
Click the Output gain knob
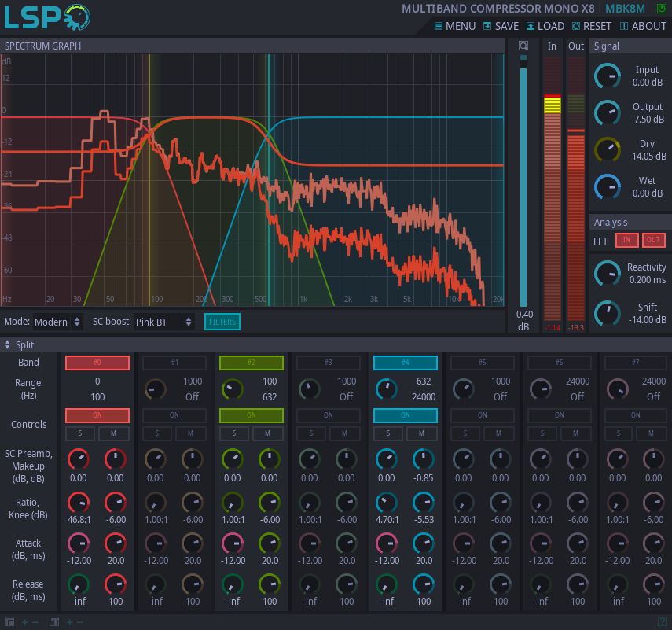point(608,113)
